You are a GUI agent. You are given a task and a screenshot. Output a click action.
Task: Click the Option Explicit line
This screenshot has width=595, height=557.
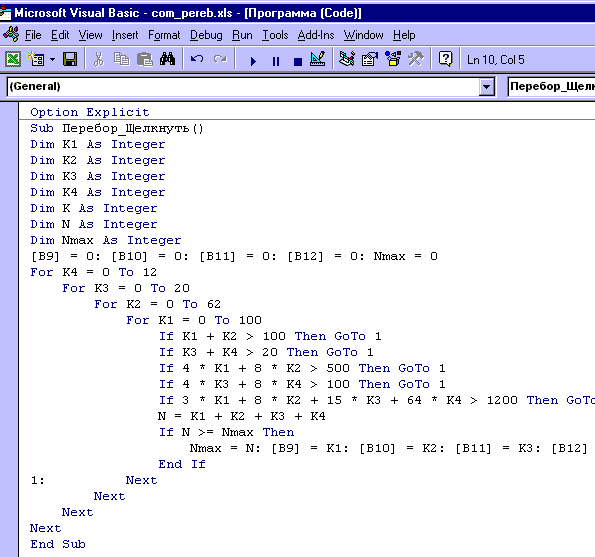(90, 112)
